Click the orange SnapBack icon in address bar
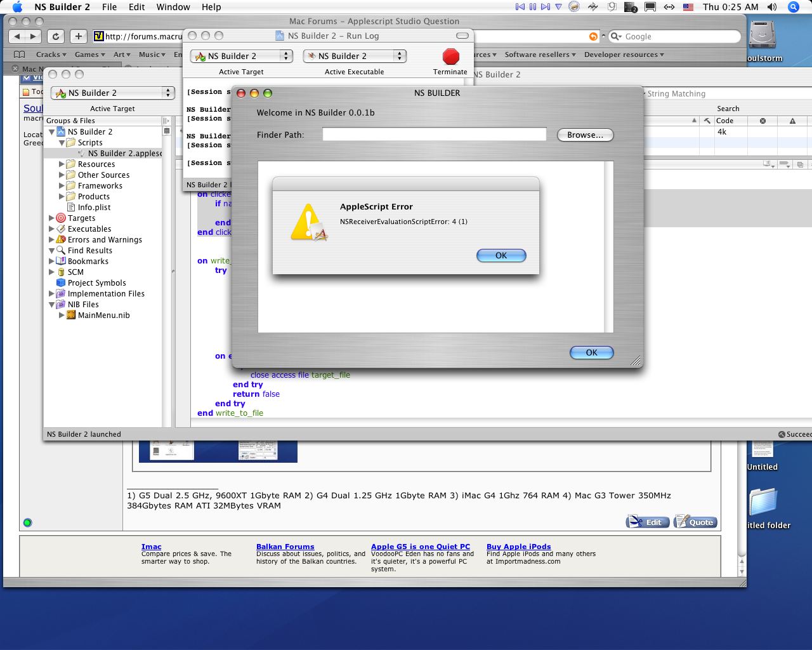This screenshot has width=812, height=650. 593,36
